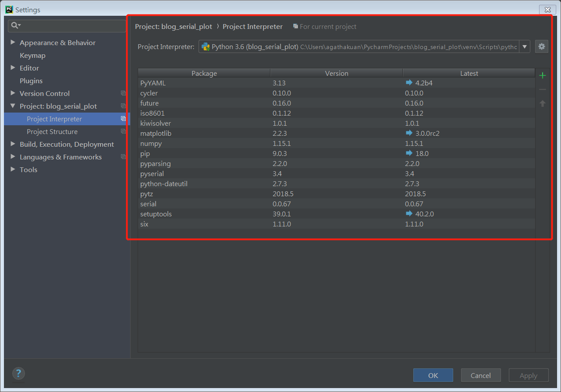Click the help question mark icon
The image size is (561, 392).
click(18, 373)
